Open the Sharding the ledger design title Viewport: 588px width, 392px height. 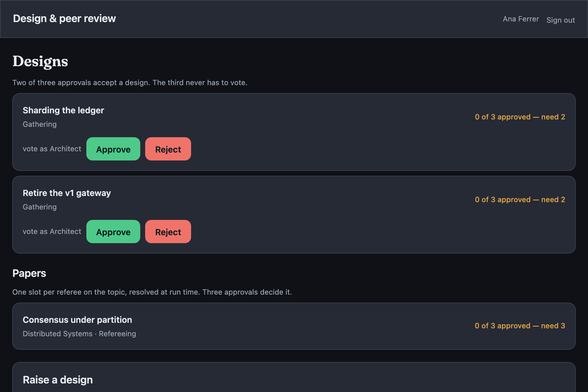63,110
